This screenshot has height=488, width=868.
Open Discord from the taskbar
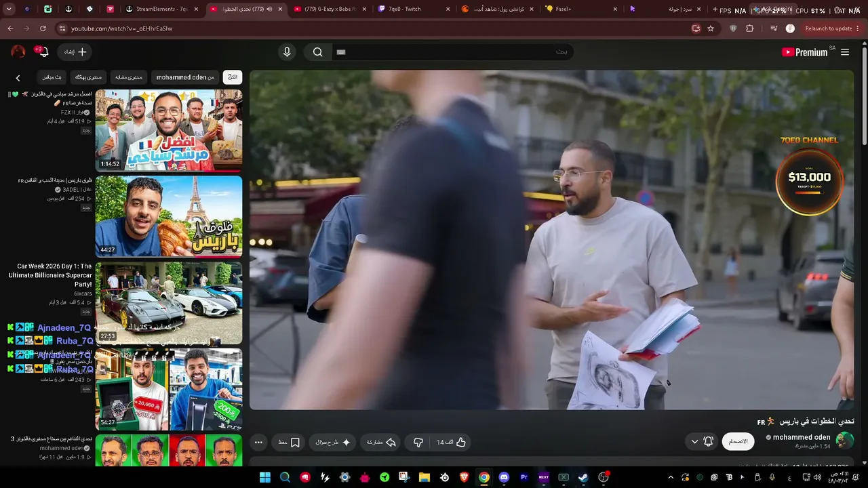click(504, 477)
